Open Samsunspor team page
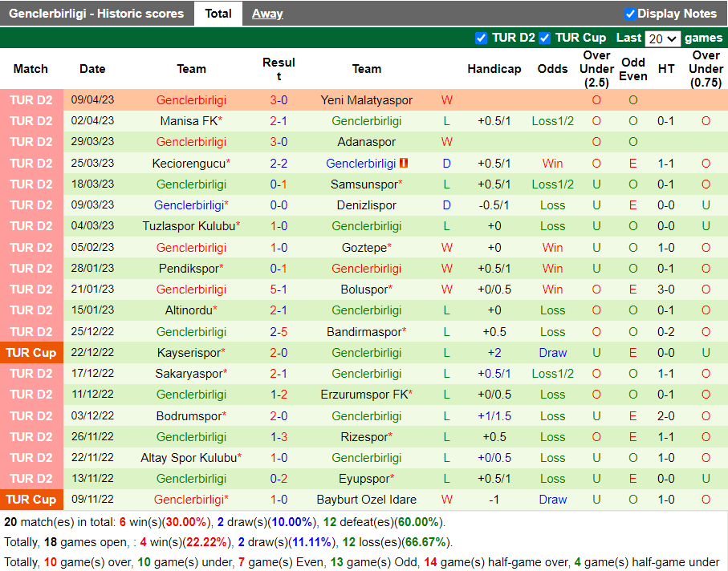The image size is (728, 571). pos(367,184)
